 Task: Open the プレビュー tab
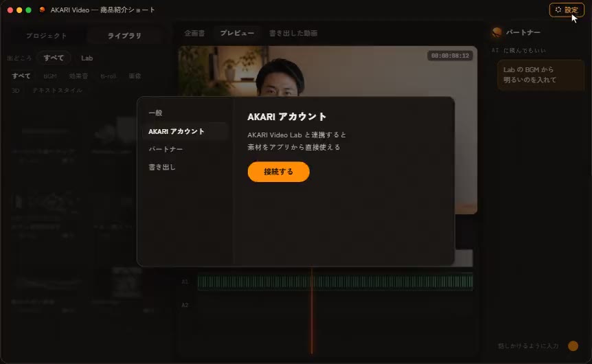[x=237, y=33]
